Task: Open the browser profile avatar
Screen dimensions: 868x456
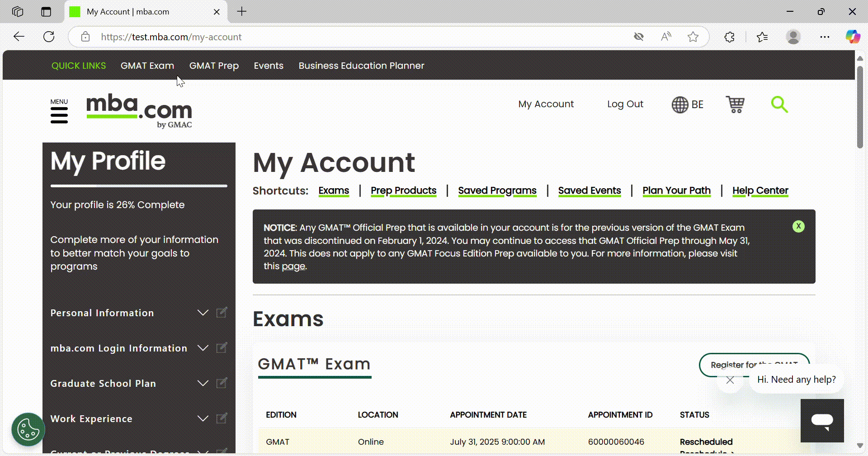Action: click(793, 37)
